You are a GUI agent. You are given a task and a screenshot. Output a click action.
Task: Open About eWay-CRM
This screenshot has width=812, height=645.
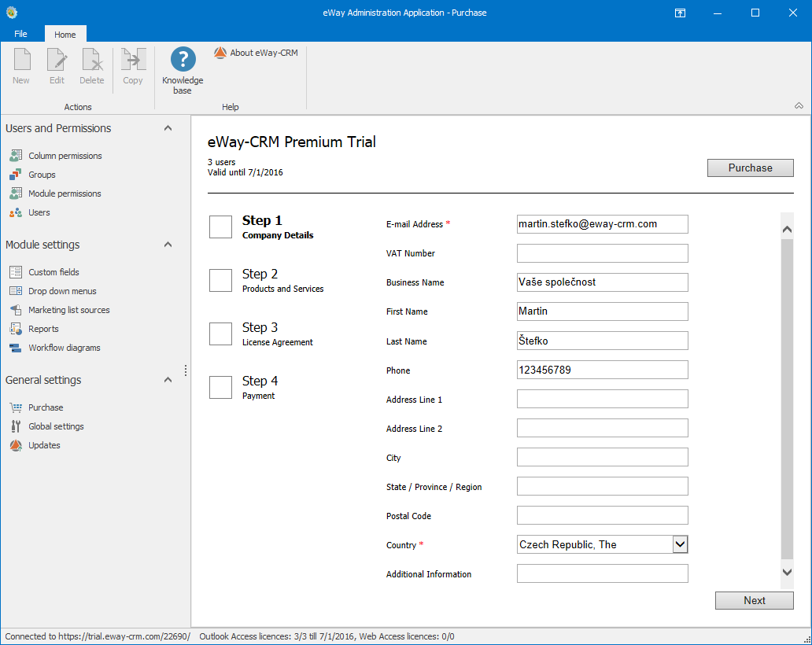(x=256, y=53)
